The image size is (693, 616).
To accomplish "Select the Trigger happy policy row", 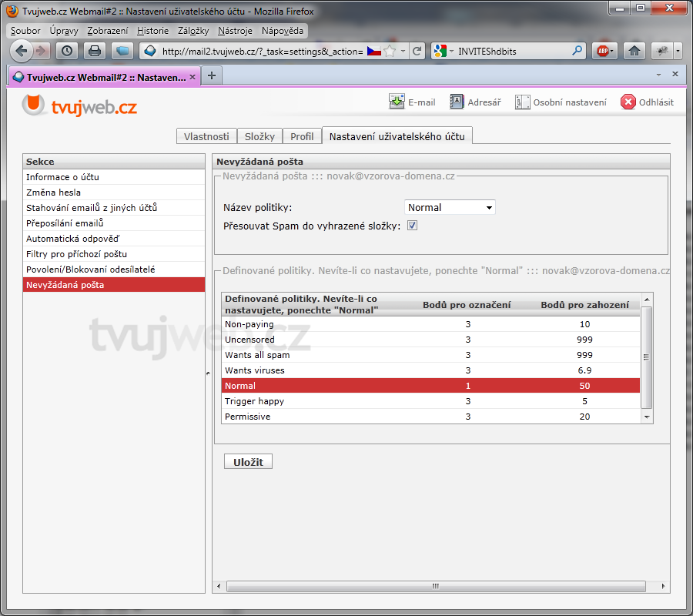I will (430, 401).
